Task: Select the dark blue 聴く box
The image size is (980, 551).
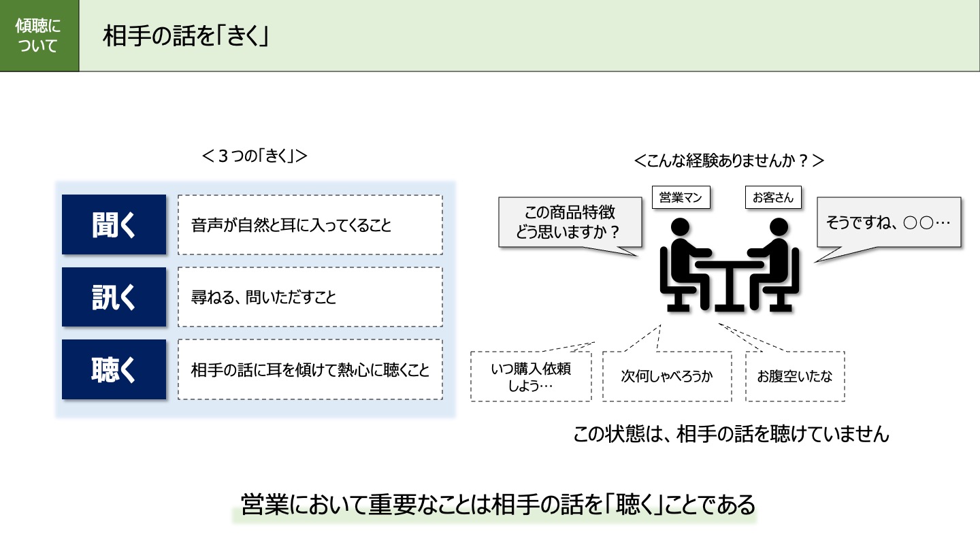Action: coord(114,369)
